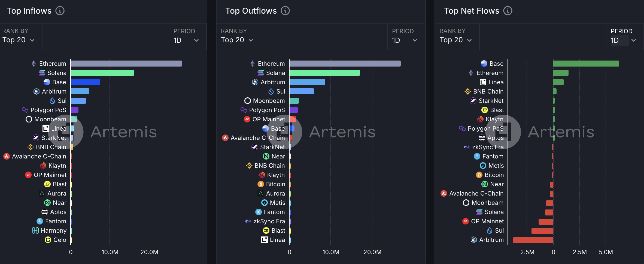Expand Rank By Top 20 in Top Net Flows
The width and height of the screenshot is (644, 264).
click(x=455, y=40)
